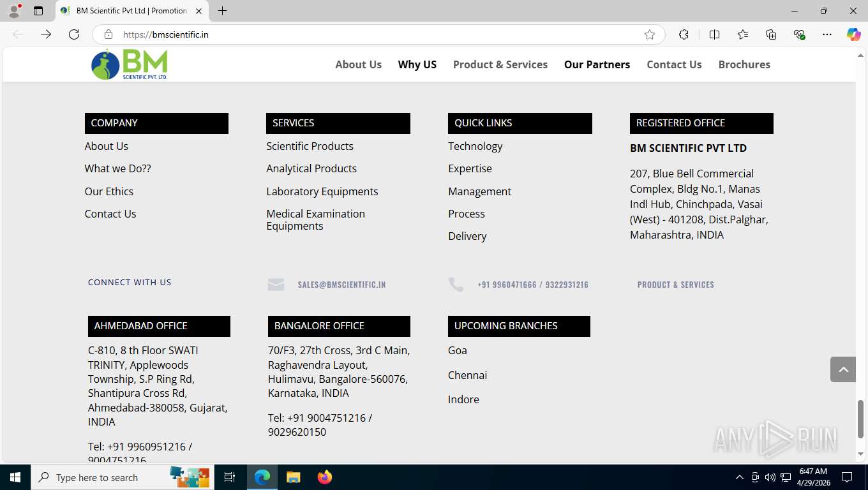This screenshot has height=490, width=868.
Task: Click BM SCIENTIFIC PVT LTD heading
Action: (688, 148)
